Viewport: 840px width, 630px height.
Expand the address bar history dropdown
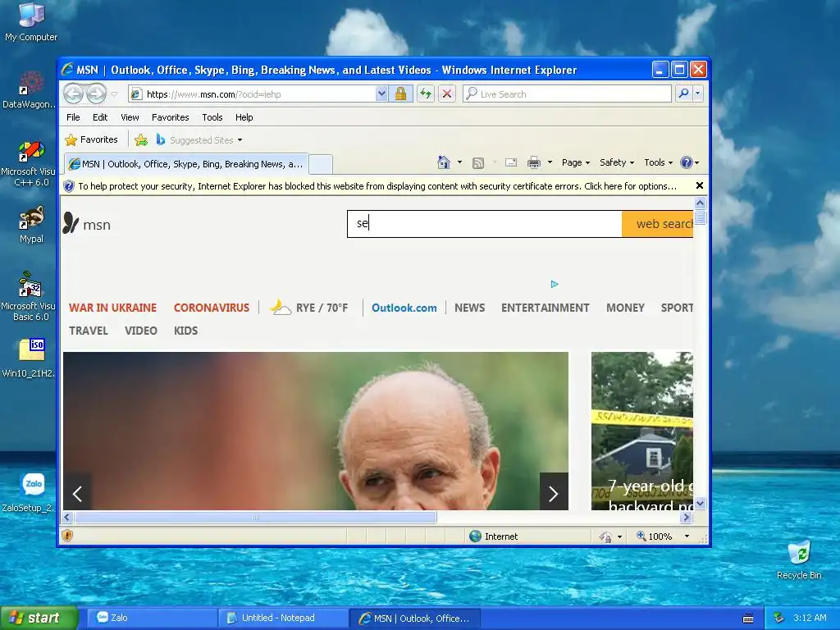point(381,94)
